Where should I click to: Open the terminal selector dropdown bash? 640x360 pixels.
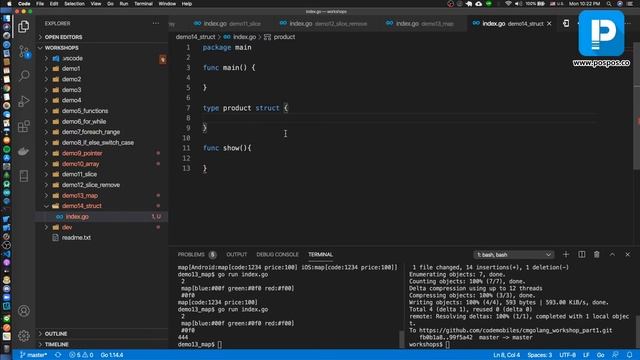pyautogui.click(x=513, y=255)
